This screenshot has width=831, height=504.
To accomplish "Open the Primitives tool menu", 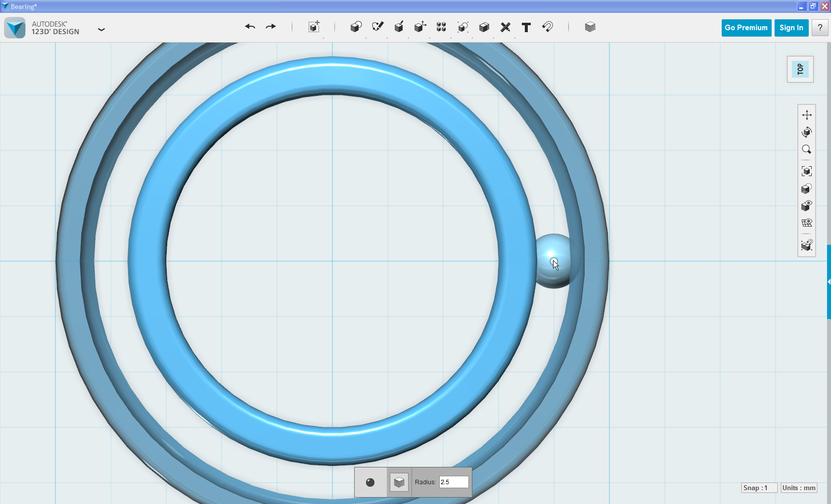I will click(x=356, y=27).
